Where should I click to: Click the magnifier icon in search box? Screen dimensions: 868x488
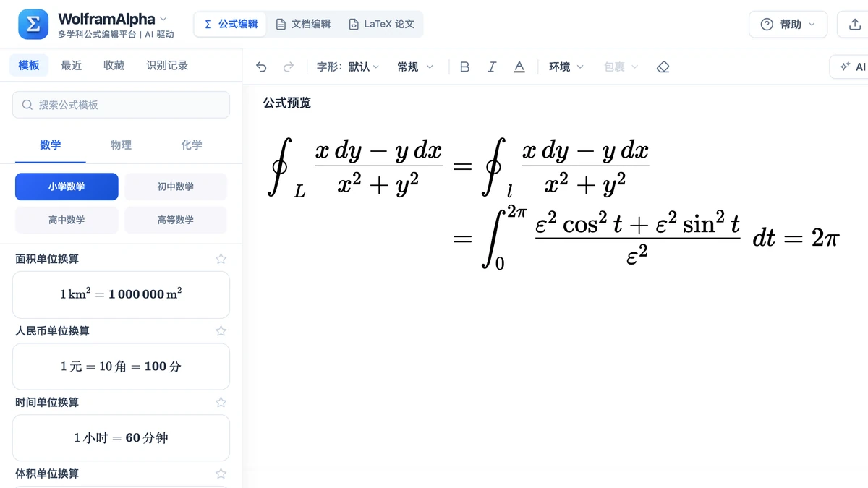(x=27, y=105)
